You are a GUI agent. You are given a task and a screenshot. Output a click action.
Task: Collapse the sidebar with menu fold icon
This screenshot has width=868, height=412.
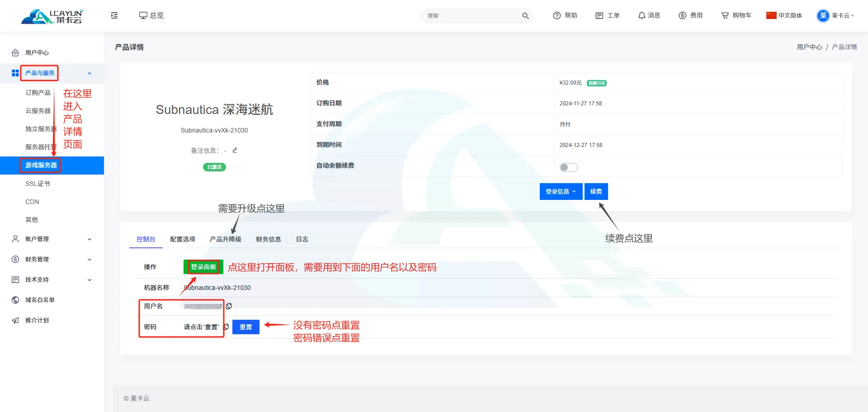coord(114,15)
